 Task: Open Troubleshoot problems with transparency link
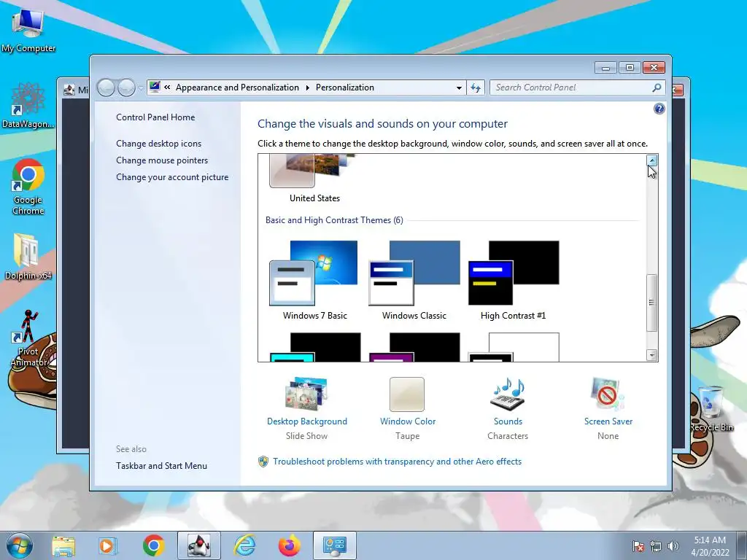(x=397, y=462)
